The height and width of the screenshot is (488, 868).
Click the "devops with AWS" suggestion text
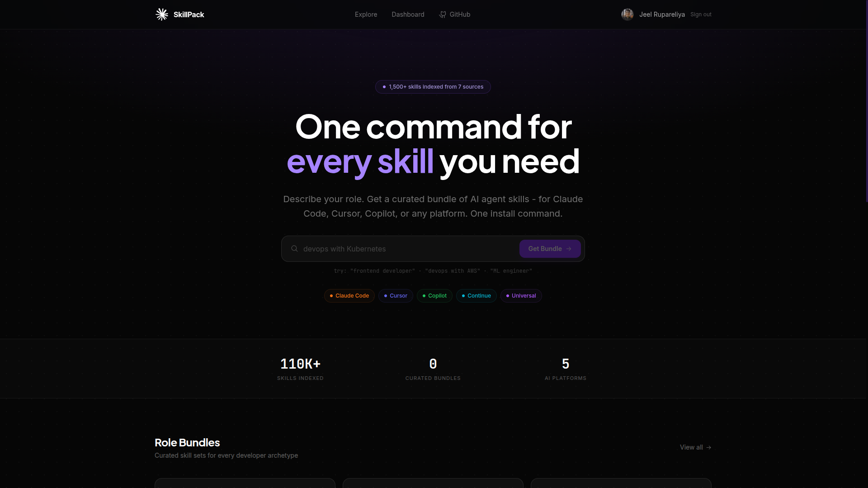pyautogui.click(x=453, y=271)
